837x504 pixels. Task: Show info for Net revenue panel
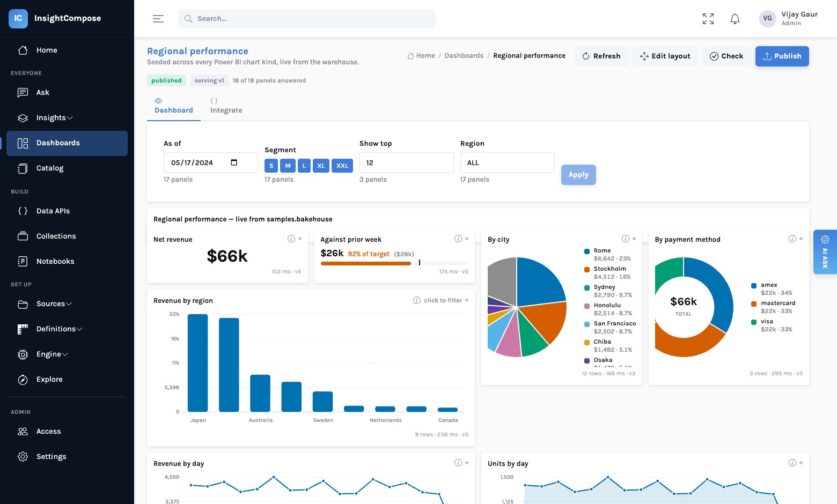[291, 239]
